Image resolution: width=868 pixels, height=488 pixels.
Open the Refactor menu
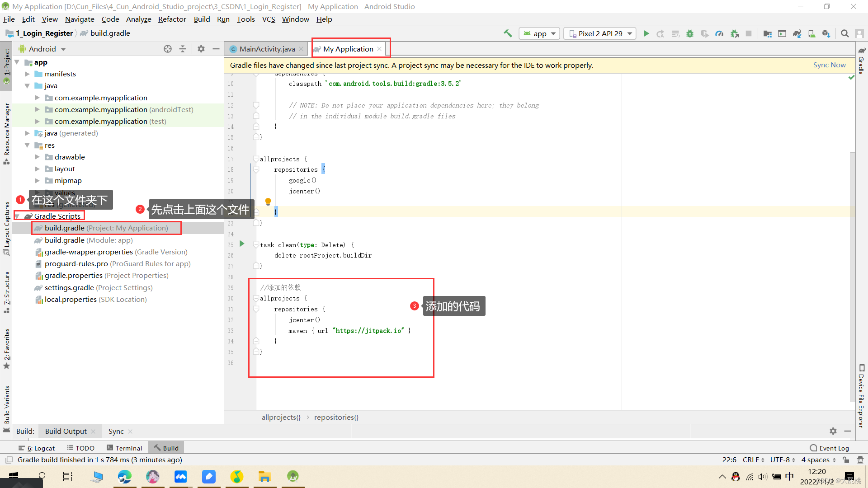click(x=172, y=19)
